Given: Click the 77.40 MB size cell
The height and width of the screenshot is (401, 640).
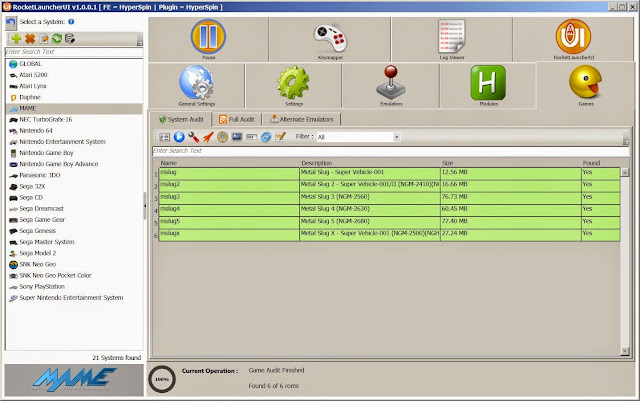Looking at the screenshot, I should 511,223.
